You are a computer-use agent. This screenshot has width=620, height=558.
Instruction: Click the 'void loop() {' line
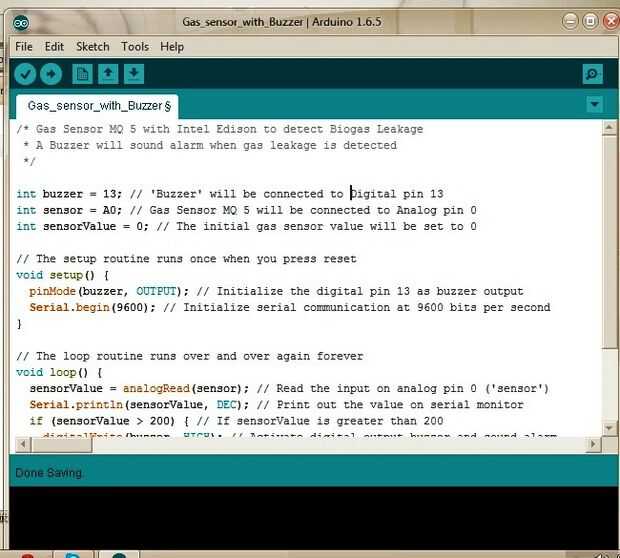coord(59,373)
